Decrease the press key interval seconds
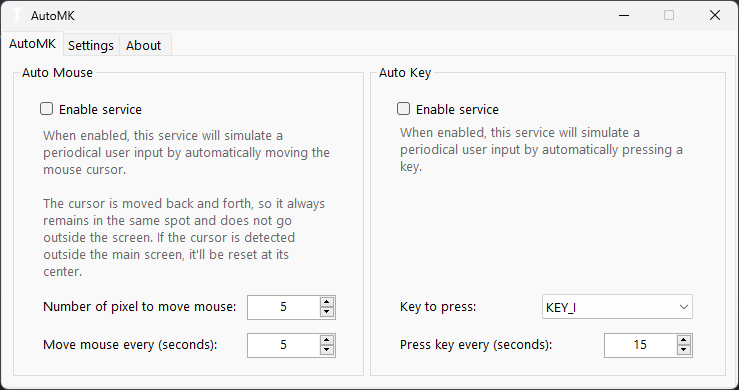The width and height of the screenshot is (739, 390). click(x=683, y=350)
